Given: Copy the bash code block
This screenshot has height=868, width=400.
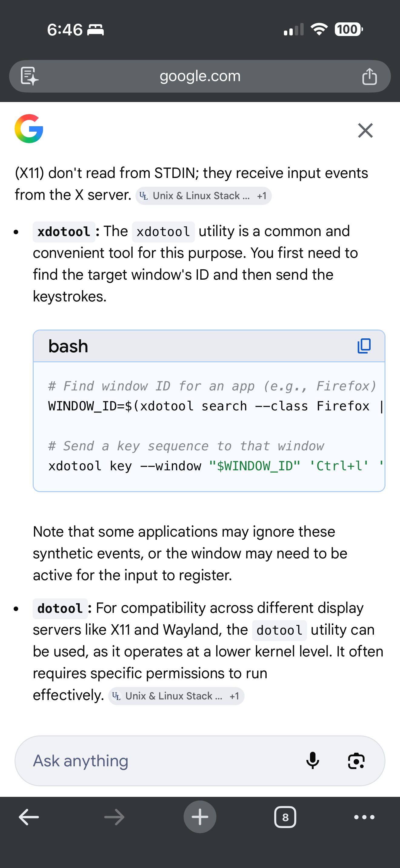Looking at the screenshot, I should tap(364, 346).
